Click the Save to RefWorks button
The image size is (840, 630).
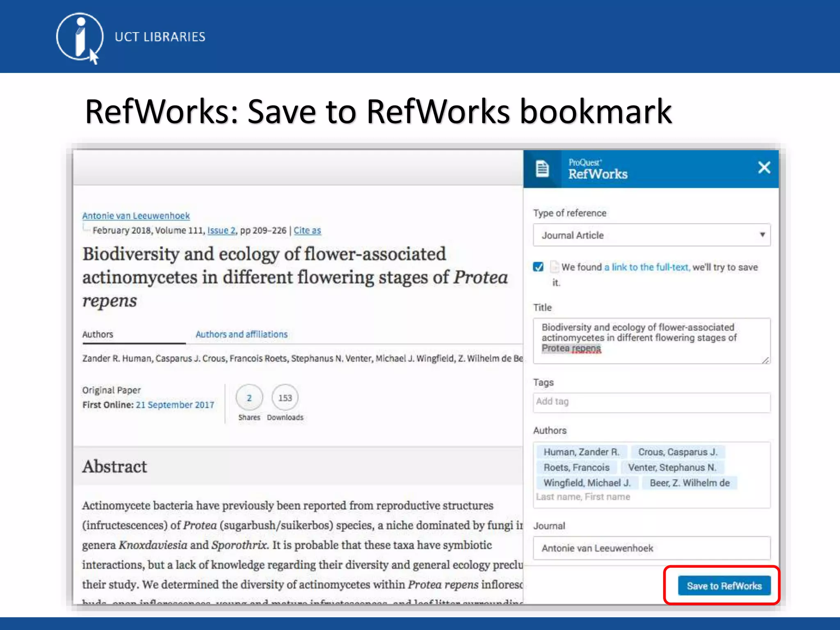point(724,586)
